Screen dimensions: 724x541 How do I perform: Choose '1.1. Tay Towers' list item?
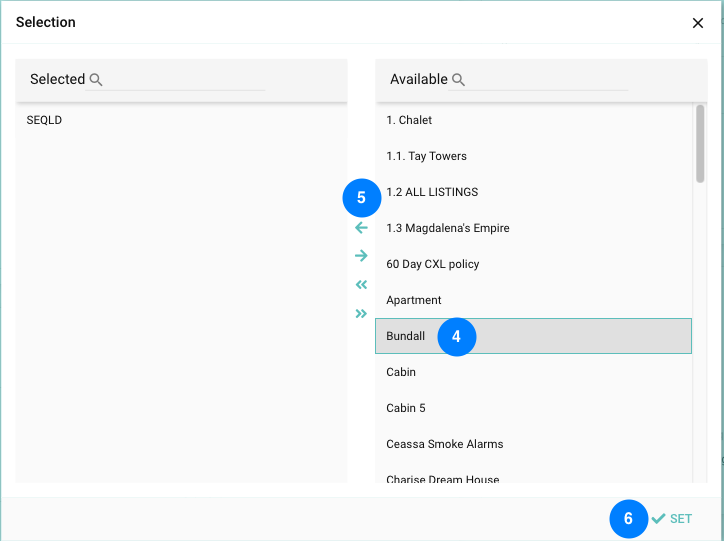point(426,156)
